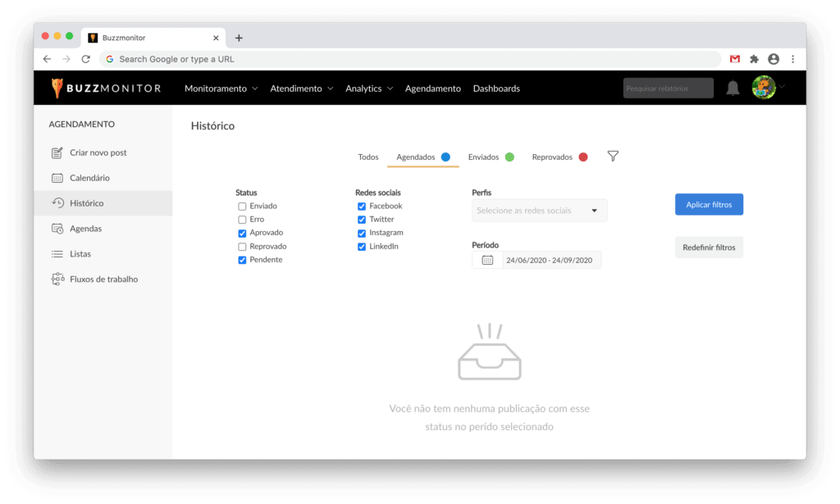
Task: Click the Pesquisar relatórios search field
Action: click(x=668, y=89)
